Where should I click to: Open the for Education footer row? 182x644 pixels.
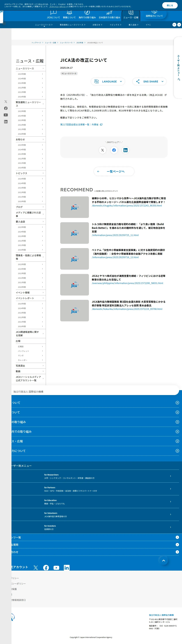95,502
